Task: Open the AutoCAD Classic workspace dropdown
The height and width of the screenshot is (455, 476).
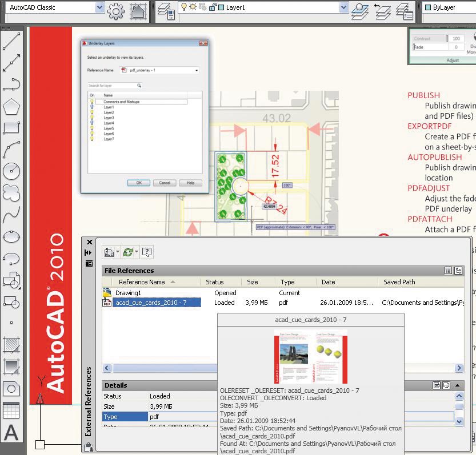Action: 99,7
